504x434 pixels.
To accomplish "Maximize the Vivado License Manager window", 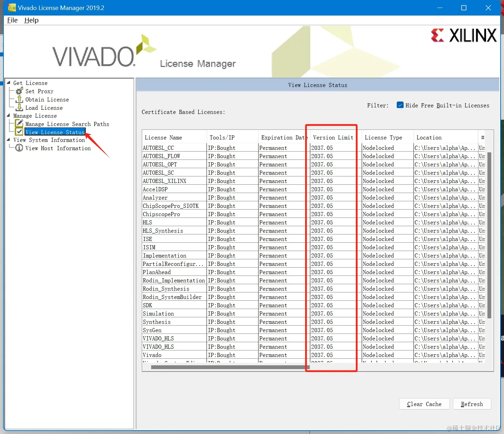I will click(464, 8).
